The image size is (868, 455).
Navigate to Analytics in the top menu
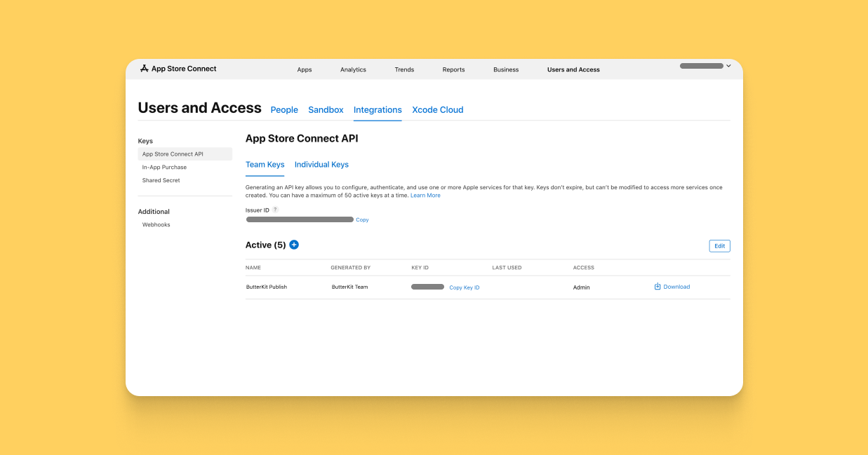[x=353, y=69]
